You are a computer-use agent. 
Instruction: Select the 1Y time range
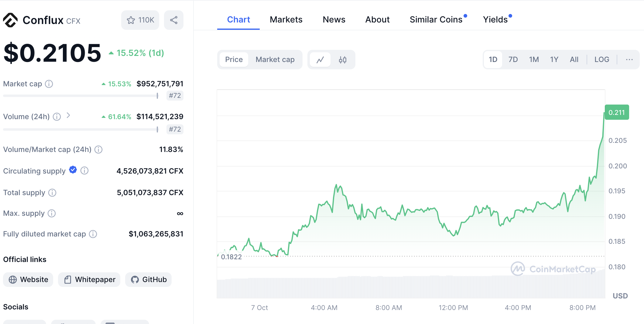tap(554, 60)
